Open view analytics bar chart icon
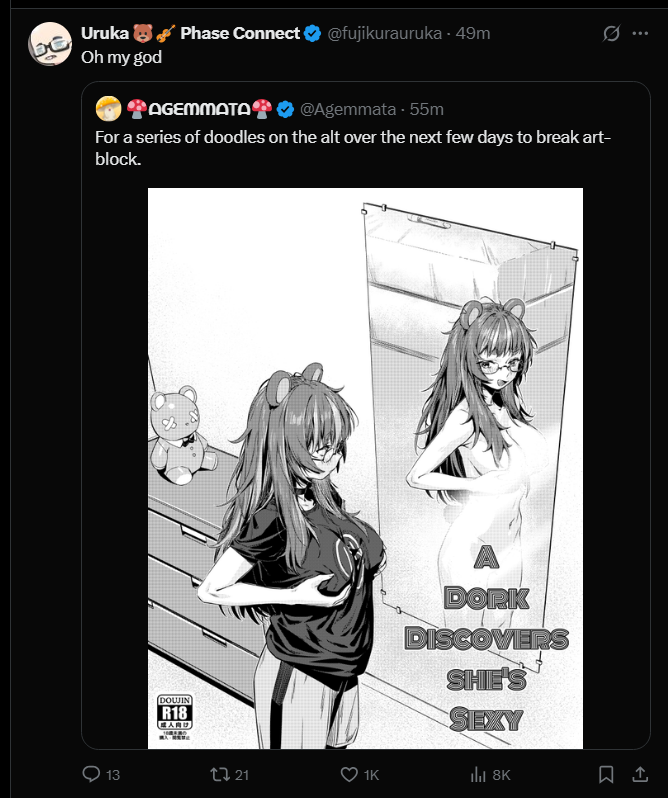668x798 pixels. (478, 774)
